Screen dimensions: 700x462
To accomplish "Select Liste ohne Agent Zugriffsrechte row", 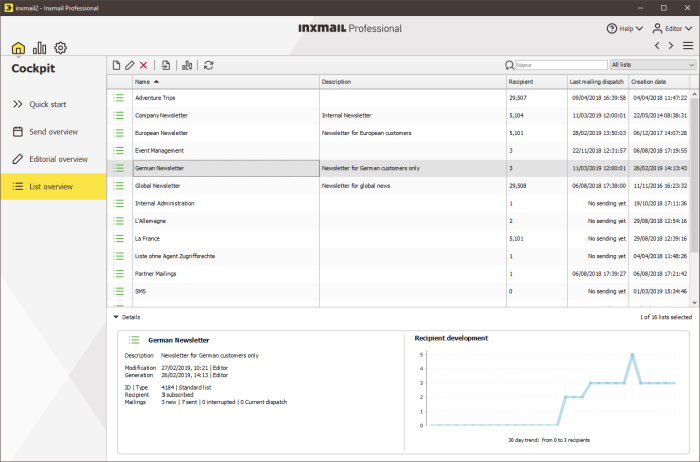I will point(398,256).
